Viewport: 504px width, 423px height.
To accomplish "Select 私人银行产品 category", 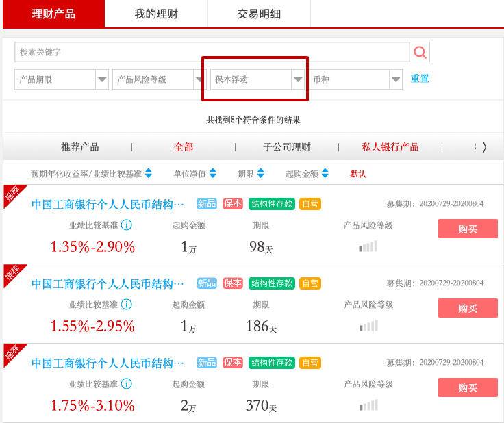I will (x=390, y=147).
